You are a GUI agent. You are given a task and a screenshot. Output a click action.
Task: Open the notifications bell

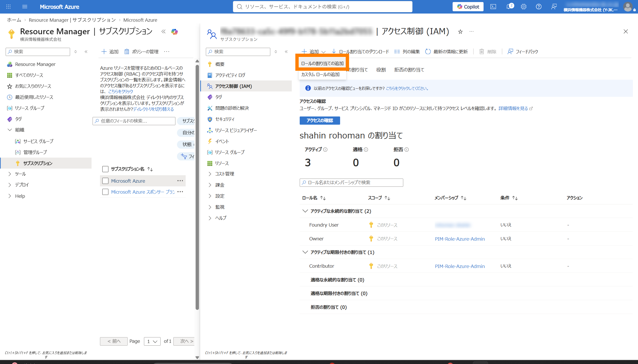[509, 7]
